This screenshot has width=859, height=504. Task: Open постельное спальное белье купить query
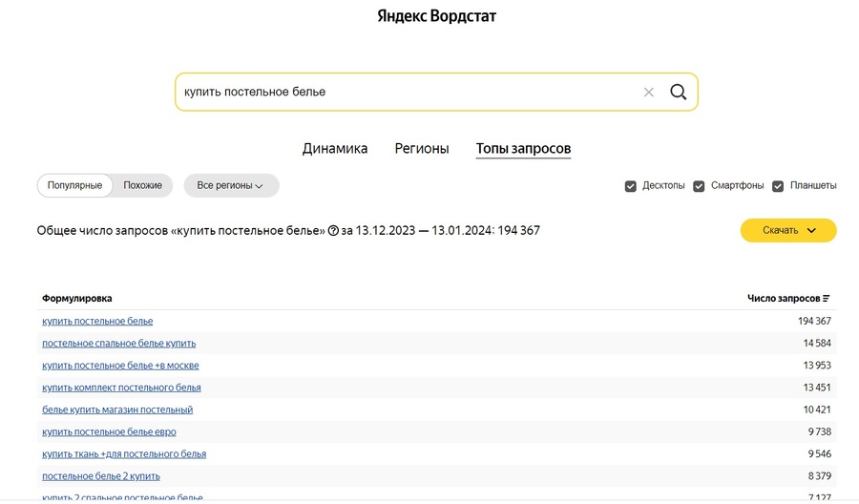[x=118, y=343]
